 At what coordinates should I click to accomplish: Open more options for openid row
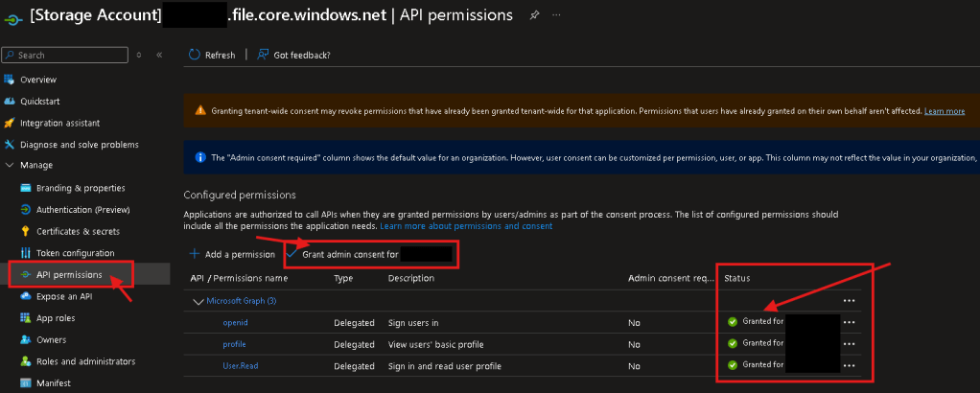[849, 323]
